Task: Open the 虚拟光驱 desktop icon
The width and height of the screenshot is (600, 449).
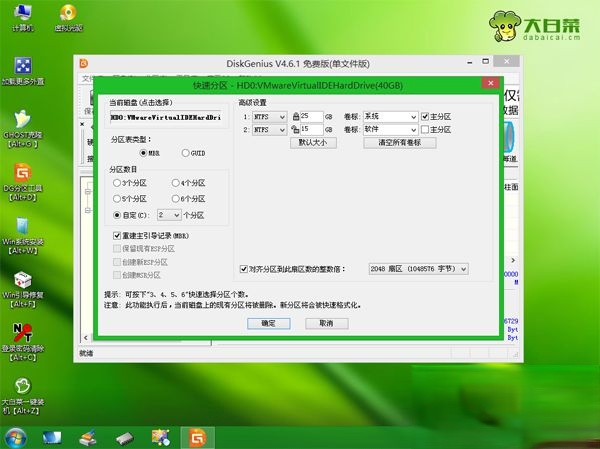Action: point(68,17)
